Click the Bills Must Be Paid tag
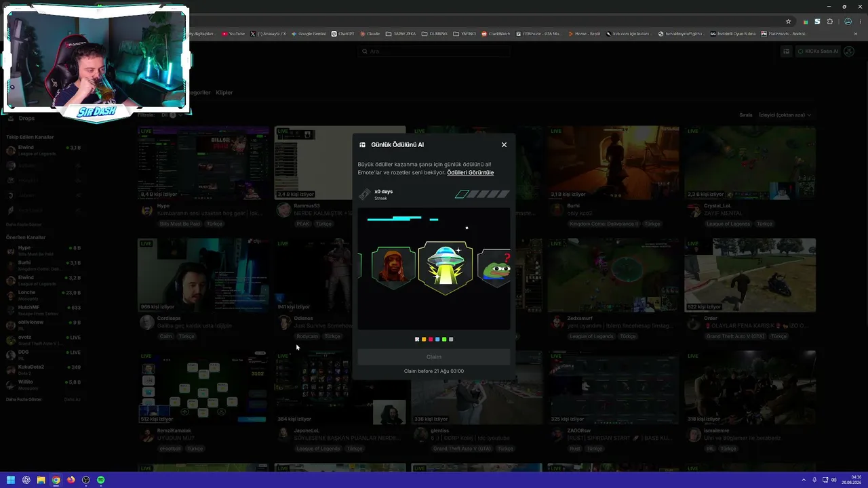Viewport: 868px width, 488px height. pos(180,224)
